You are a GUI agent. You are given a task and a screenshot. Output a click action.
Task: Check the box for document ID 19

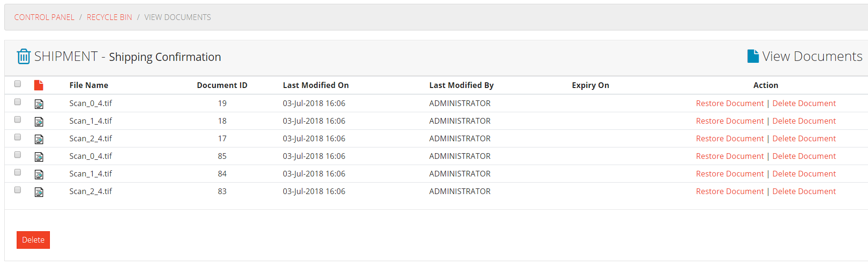18,102
